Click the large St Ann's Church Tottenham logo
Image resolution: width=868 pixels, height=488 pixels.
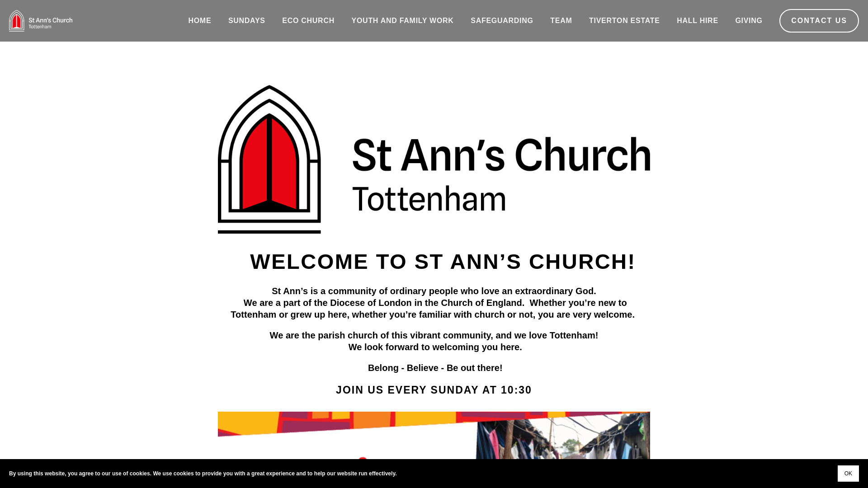coord(434,160)
